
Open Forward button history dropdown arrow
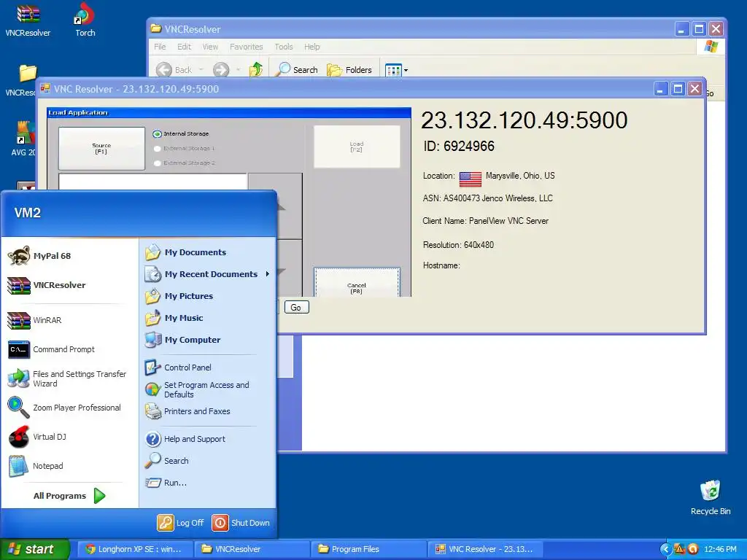point(238,70)
